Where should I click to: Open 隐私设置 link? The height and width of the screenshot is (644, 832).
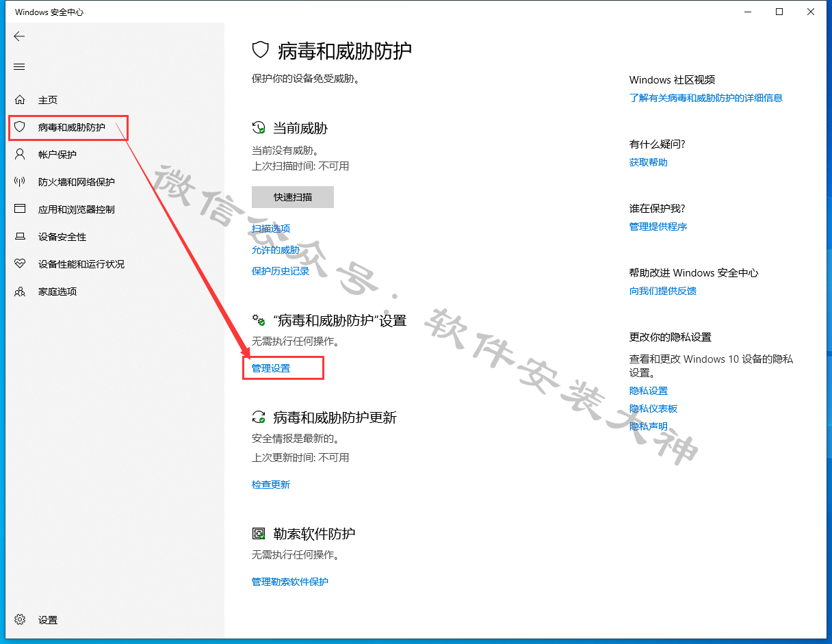coord(649,391)
